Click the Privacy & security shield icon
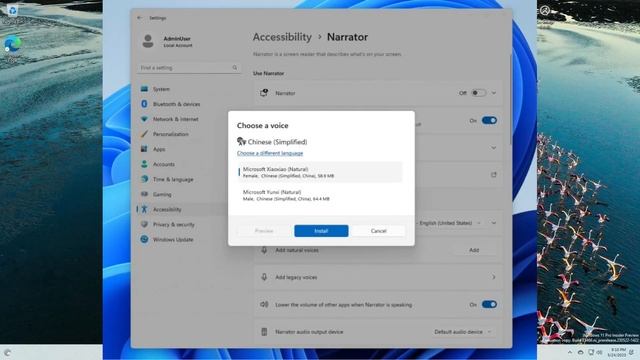Image resolution: width=640 pixels, height=360 pixels. tap(144, 224)
